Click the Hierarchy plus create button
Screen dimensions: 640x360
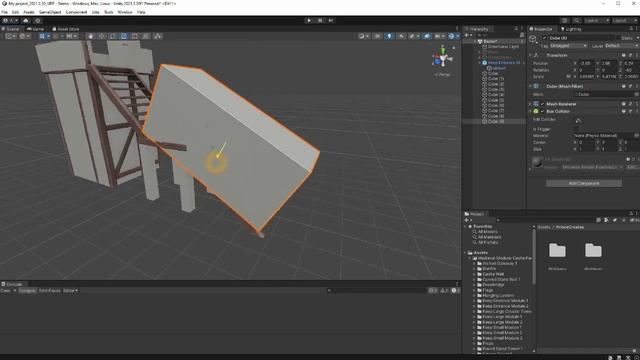pos(468,36)
